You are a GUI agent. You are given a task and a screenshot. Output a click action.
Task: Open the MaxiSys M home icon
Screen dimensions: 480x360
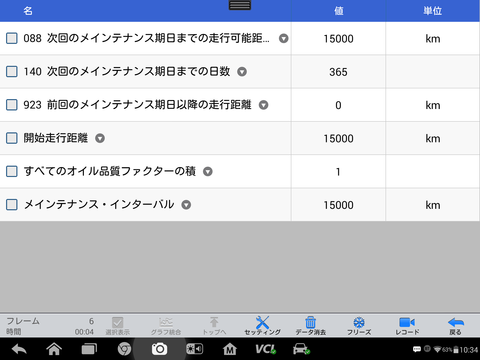pos(230,349)
